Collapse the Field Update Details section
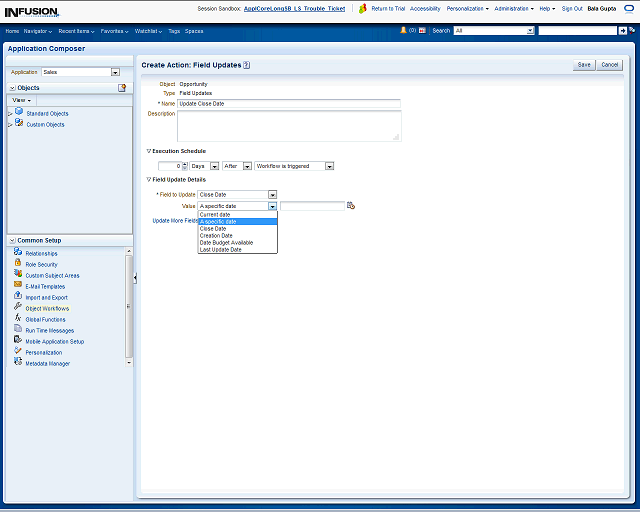The height and width of the screenshot is (512, 640). click(x=149, y=179)
